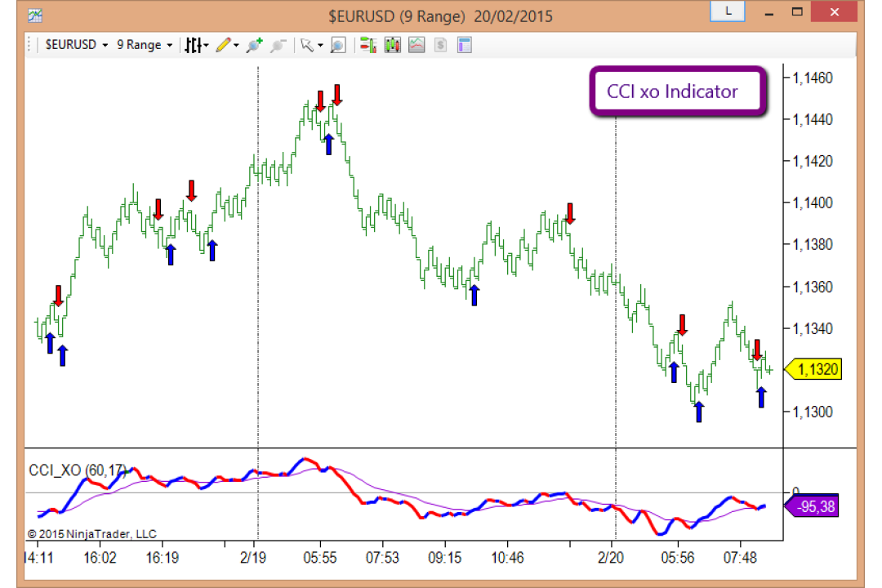The width and height of the screenshot is (882, 588).
Task: Click the zoom in magnifier icon
Action: 254,45
